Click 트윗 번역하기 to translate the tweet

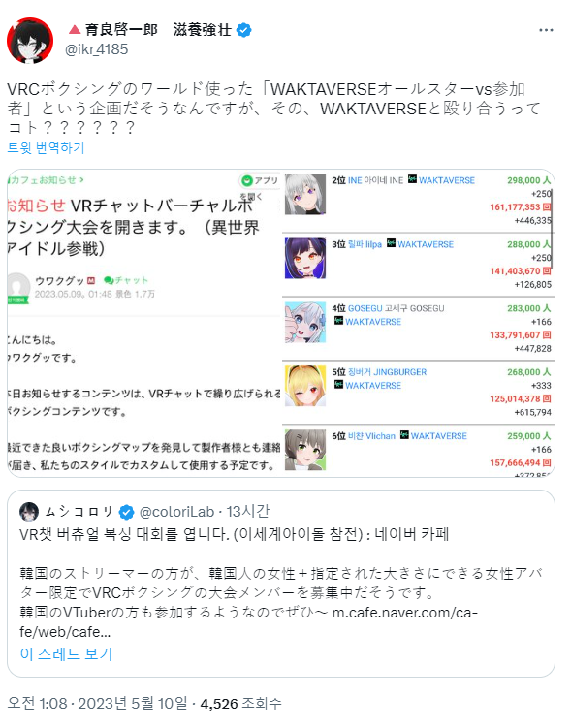point(46,148)
